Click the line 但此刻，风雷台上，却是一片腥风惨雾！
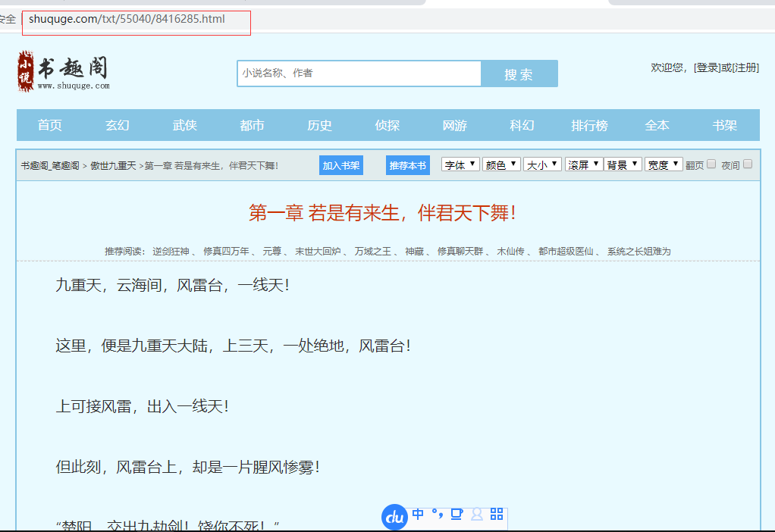Image resolution: width=775 pixels, height=532 pixels. [x=188, y=468]
